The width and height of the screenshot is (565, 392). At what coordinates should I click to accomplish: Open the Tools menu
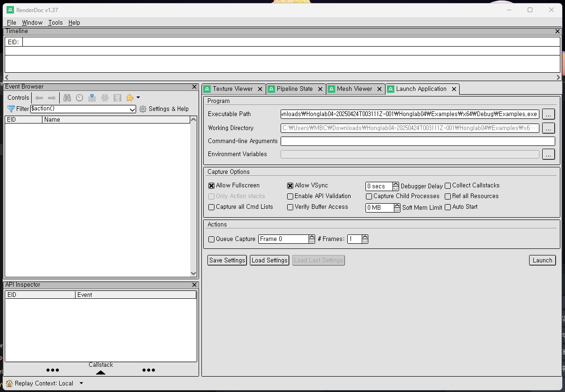[55, 22]
